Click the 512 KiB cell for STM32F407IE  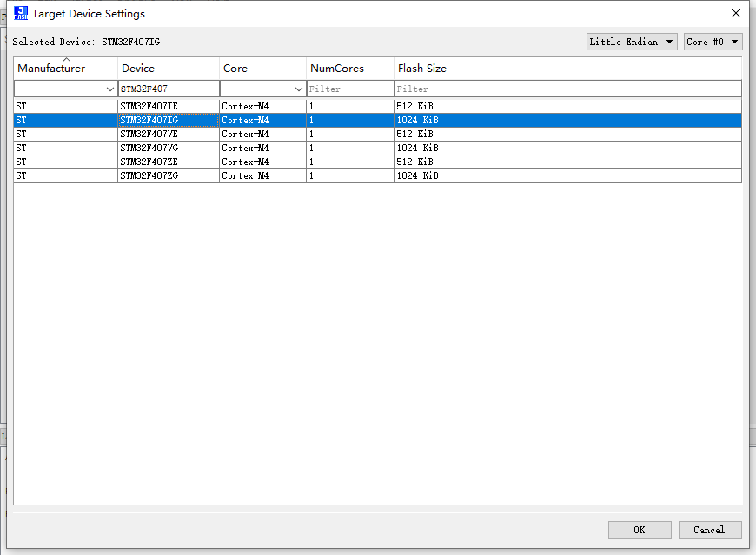568,106
